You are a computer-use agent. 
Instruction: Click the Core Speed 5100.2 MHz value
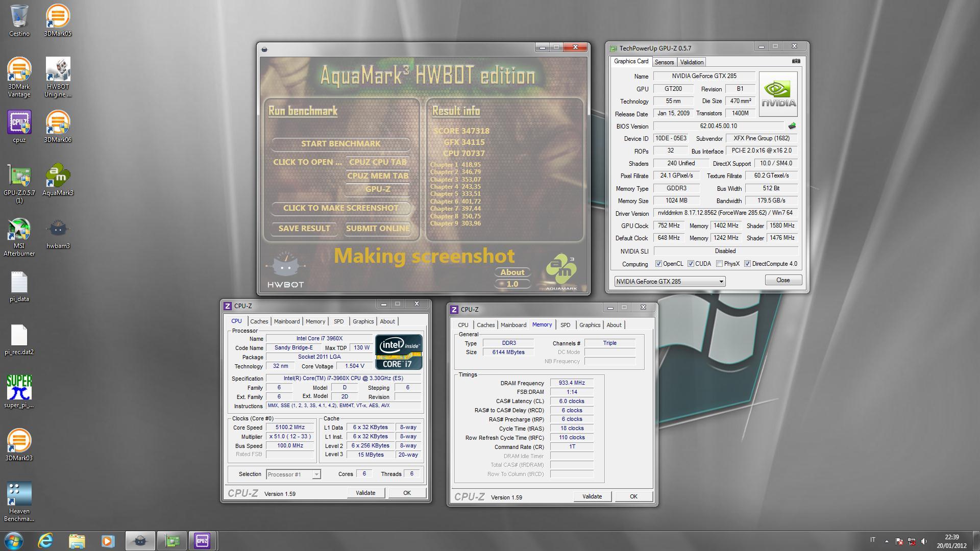coord(290,428)
